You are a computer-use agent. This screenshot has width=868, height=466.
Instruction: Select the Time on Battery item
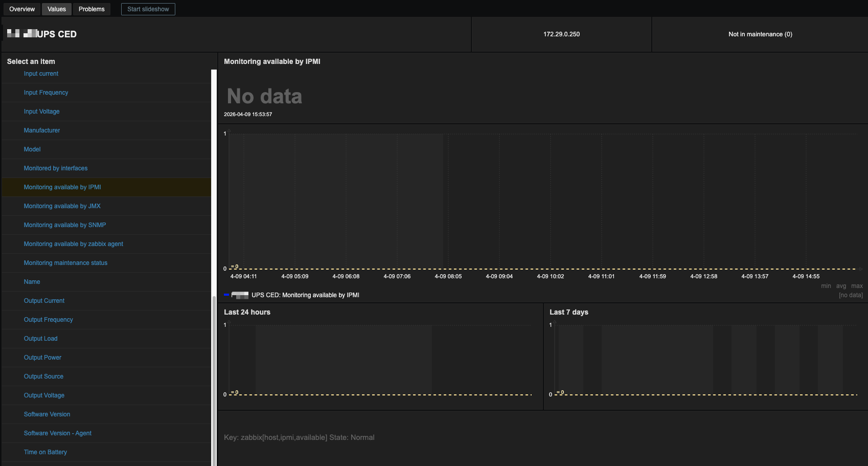click(45, 452)
